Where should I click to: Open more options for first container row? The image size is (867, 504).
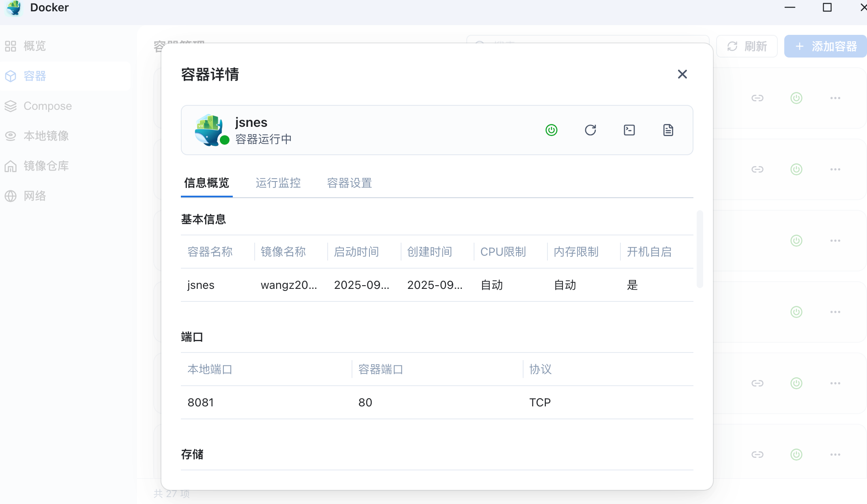(835, 98)
